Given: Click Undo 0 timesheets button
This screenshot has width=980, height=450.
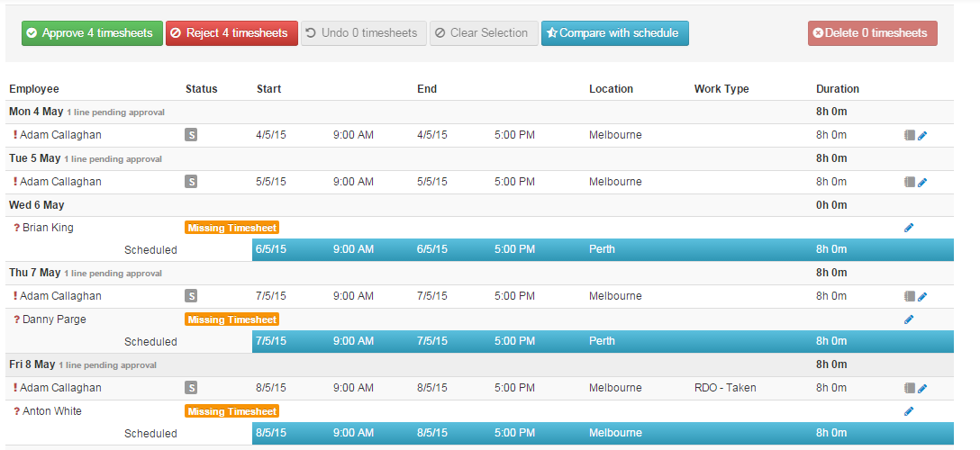Looking at the screenshot, I should click(365, 33).
